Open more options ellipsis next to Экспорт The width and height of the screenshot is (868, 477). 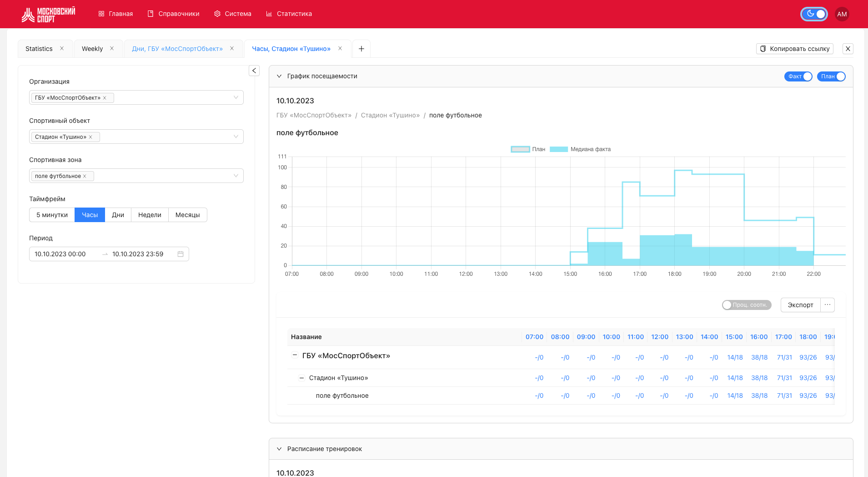coord(828,305)
